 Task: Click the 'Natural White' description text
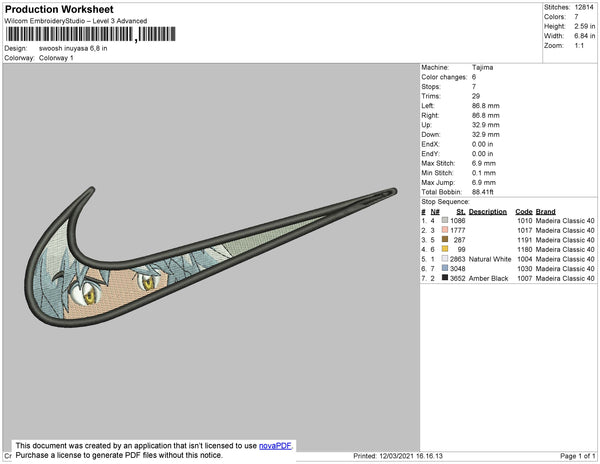[x=490, y=259]
